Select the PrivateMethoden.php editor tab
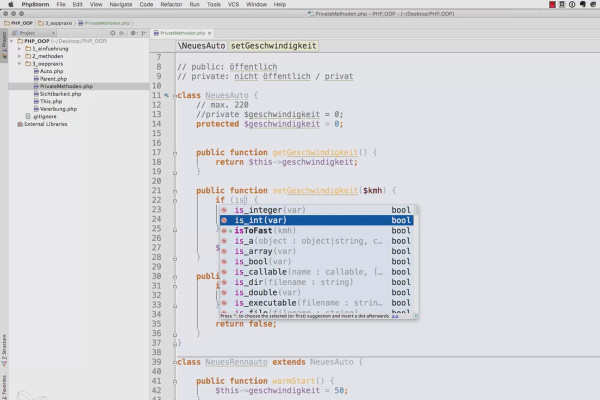Viewport: 600px width, 400px height. pyautogui.click(x=182, y=33)
